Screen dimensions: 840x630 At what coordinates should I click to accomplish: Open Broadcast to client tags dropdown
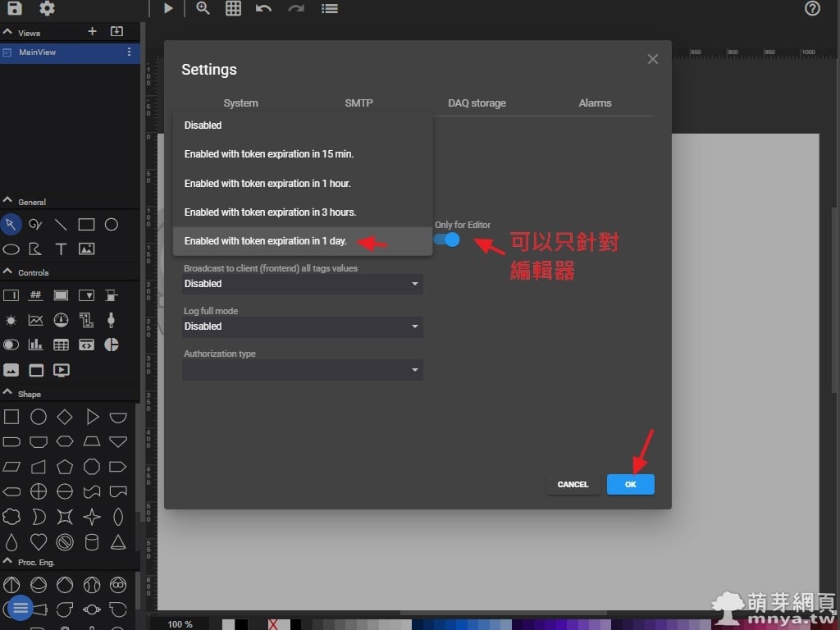coord(302,284)
